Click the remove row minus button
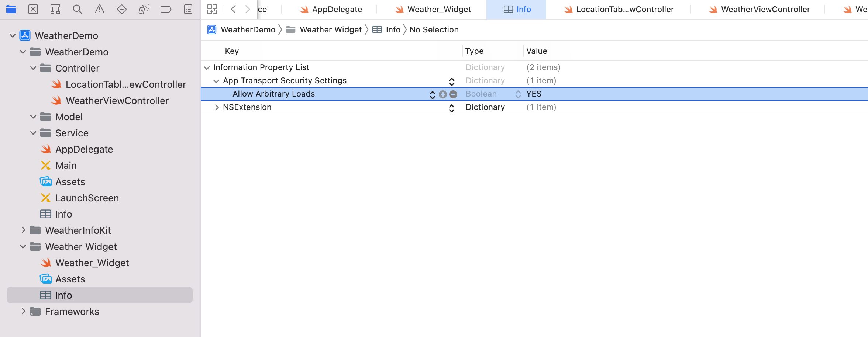Image resolution: width=868 pixels, height=337 pixels. coord(453,94)
